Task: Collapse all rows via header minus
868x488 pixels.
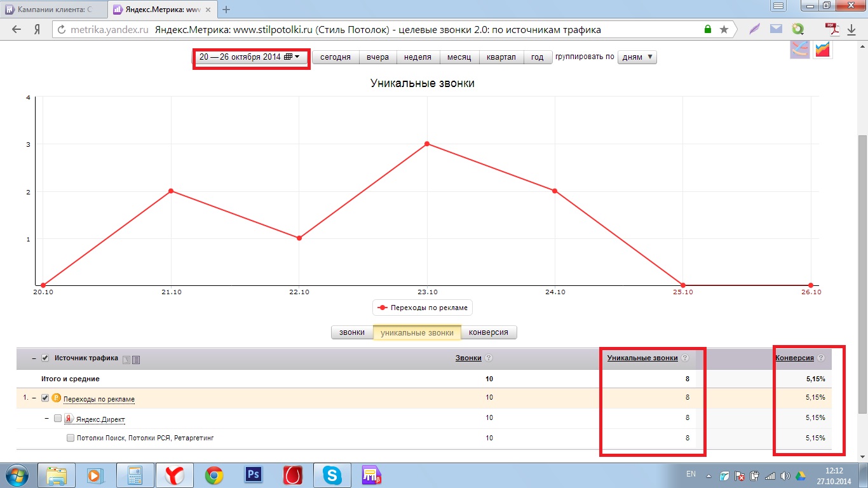Action: (x=34, y=358)
